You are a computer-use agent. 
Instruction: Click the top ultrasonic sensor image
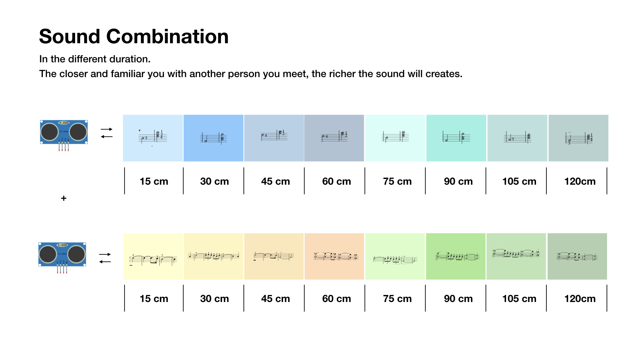64,135
